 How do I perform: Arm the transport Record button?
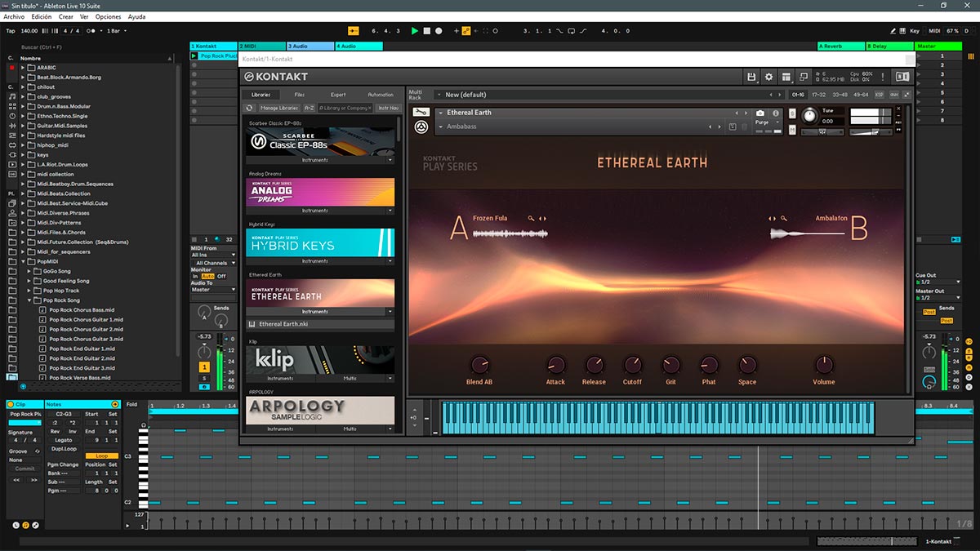pos(439,31)
